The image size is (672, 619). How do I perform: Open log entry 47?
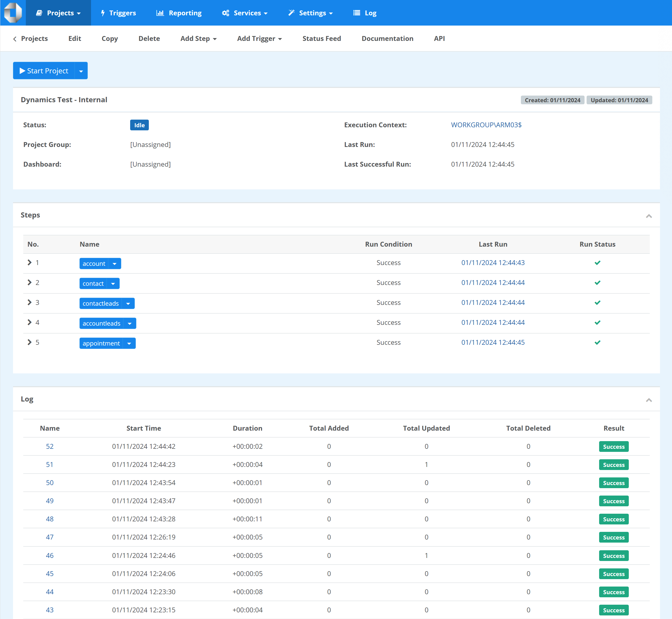pos(50,537)
